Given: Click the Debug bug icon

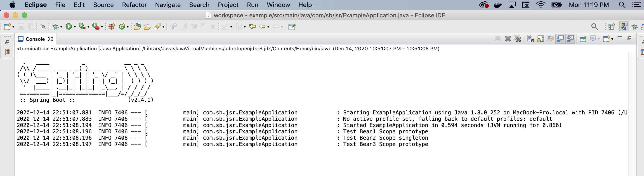Looking at the screenshot, I should [56, 26].
